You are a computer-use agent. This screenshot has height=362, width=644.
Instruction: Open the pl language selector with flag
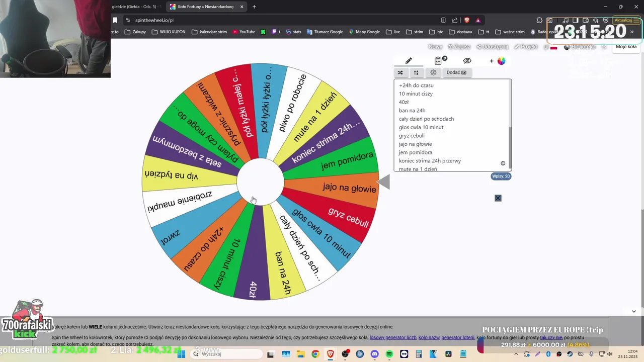tap(550, 47)
